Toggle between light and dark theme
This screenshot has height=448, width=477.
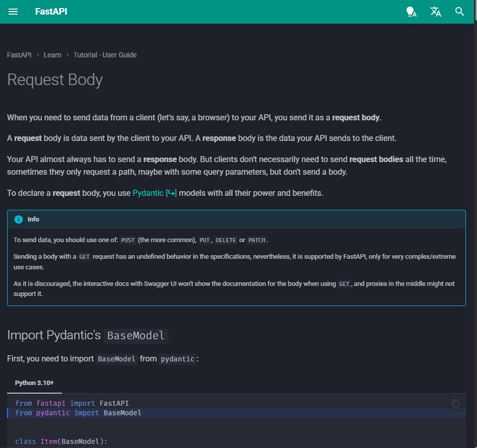click(412, 12)
